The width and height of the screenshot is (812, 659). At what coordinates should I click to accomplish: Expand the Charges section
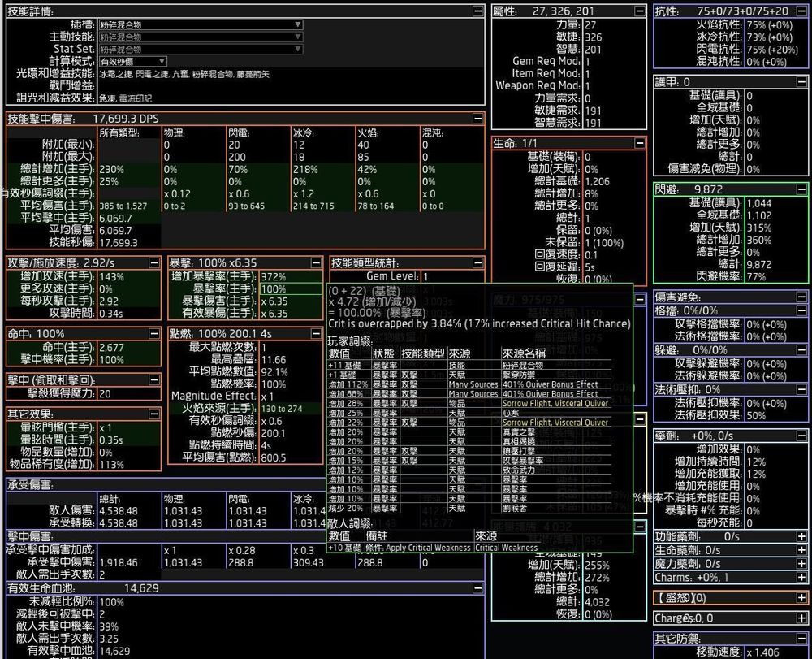[x=803, y=618]
